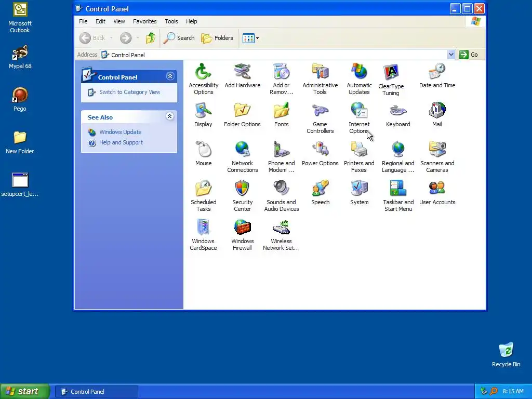Select the Keyboard icon
This screenshot has width=532, height=399.
coord(398,115)
